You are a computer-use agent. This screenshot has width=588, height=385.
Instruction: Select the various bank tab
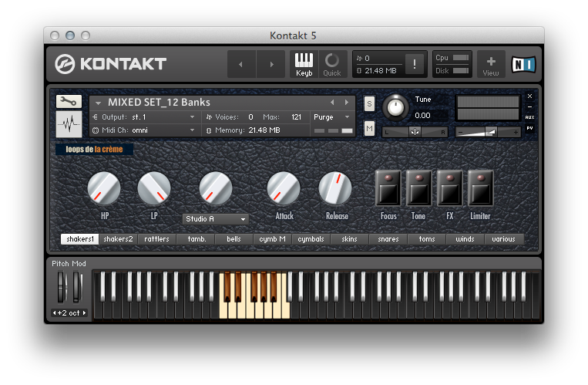(x=504, y=239)
